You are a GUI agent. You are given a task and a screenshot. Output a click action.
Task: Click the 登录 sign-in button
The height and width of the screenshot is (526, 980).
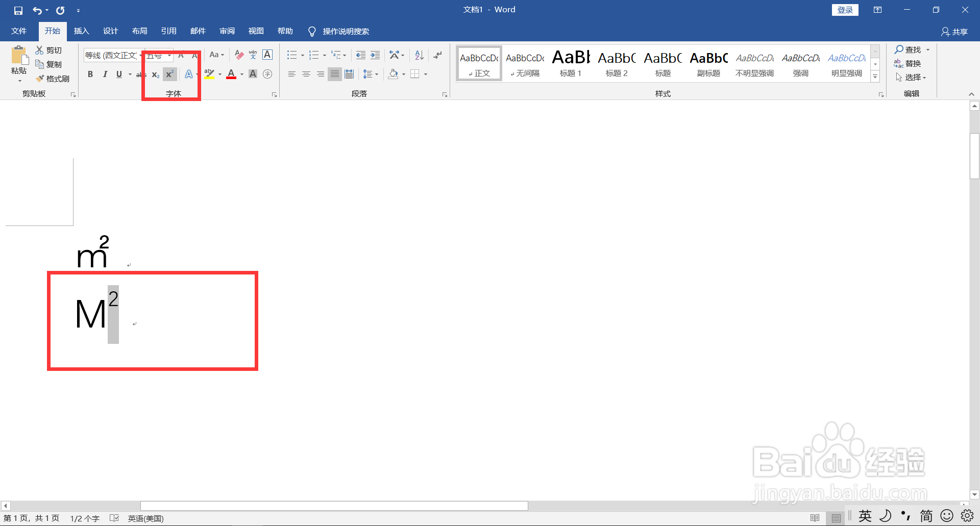pos(845,10)
